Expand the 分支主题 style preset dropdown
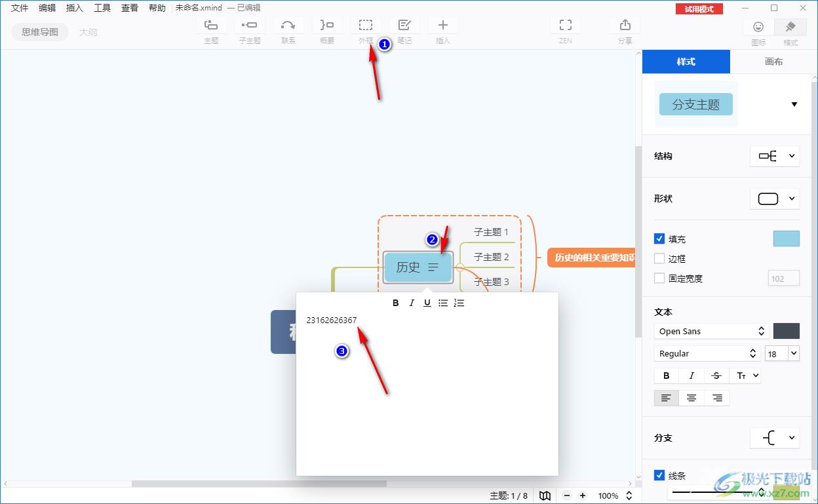Viewport: 818px width, 504px height. click(x=794, y=104)
